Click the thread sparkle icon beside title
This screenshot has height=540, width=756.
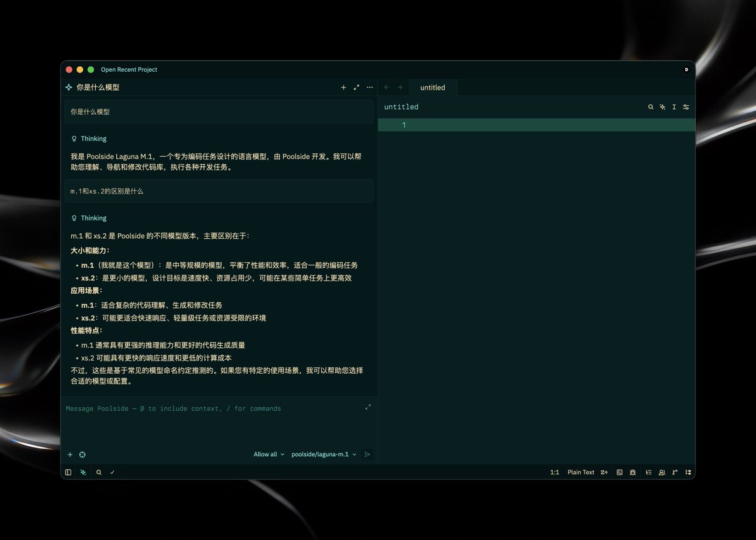69,88
